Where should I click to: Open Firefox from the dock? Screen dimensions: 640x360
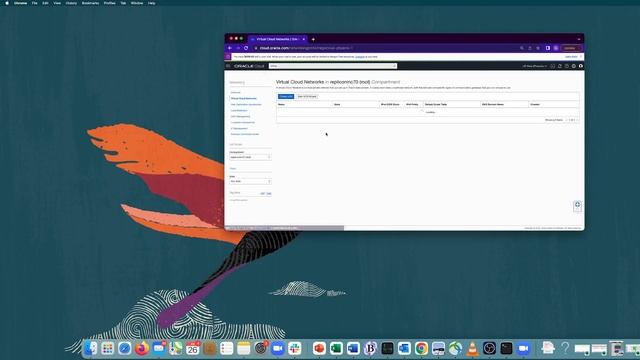click(x=142, y=348)
